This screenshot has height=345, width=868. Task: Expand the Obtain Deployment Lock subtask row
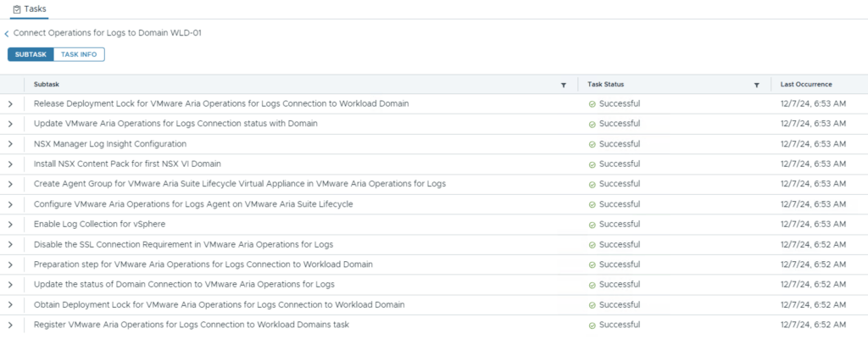[x=10, y=304]
